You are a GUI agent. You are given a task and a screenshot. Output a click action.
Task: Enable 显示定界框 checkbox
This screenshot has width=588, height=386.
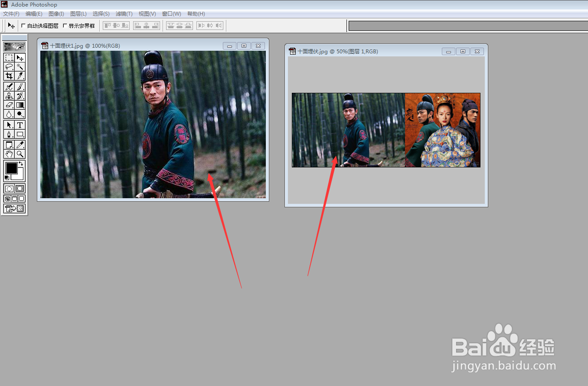tap(65, 26)
